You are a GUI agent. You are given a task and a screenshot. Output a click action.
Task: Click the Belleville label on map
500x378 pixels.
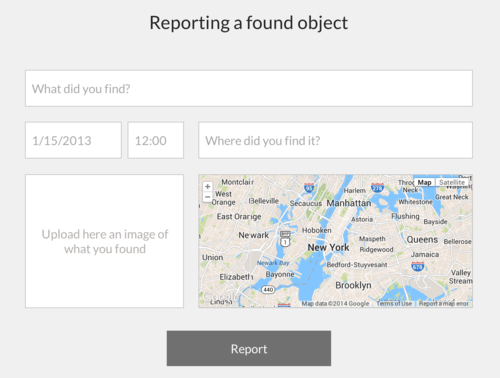point(264,201)
